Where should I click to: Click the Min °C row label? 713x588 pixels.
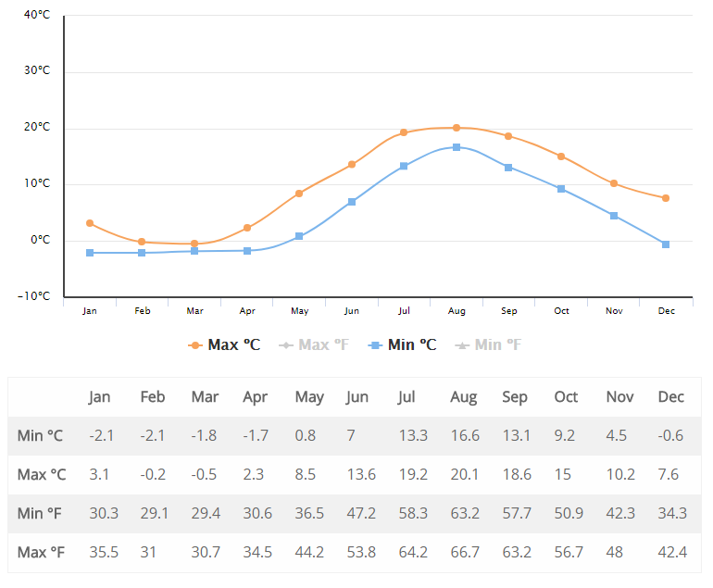[42, 436]
